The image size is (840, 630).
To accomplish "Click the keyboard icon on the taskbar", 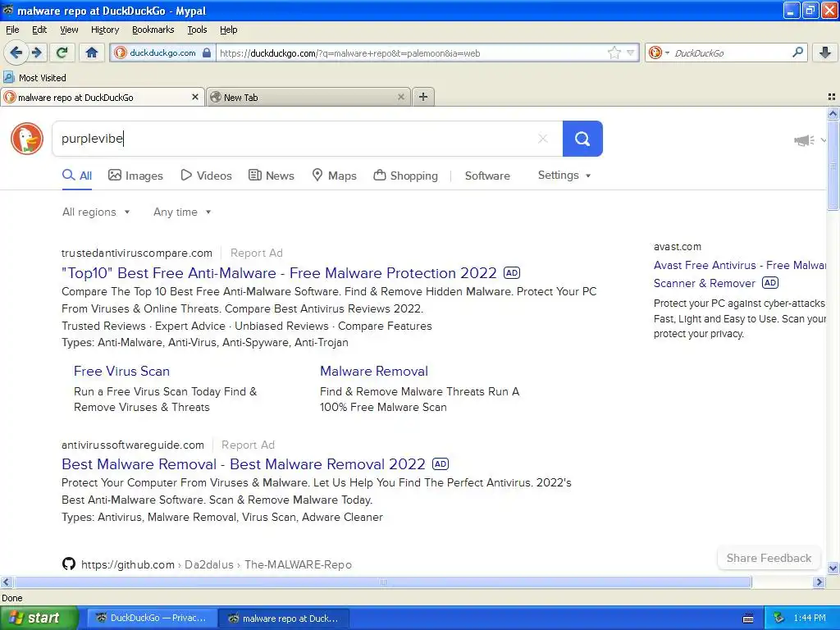I will (748, 619).
